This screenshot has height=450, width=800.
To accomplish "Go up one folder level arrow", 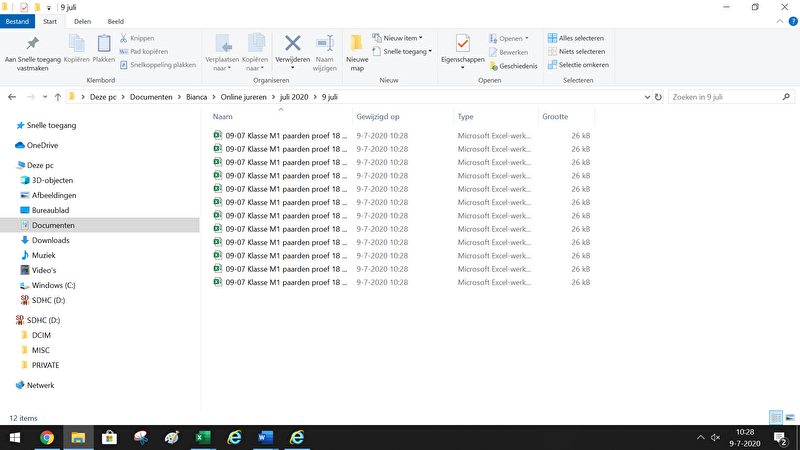I will click(x=58, y=97).
